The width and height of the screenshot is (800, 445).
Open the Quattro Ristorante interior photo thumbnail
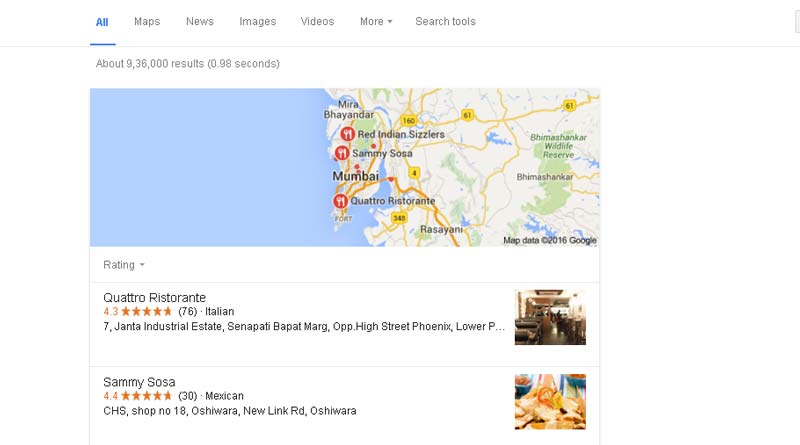click(550, 317)
